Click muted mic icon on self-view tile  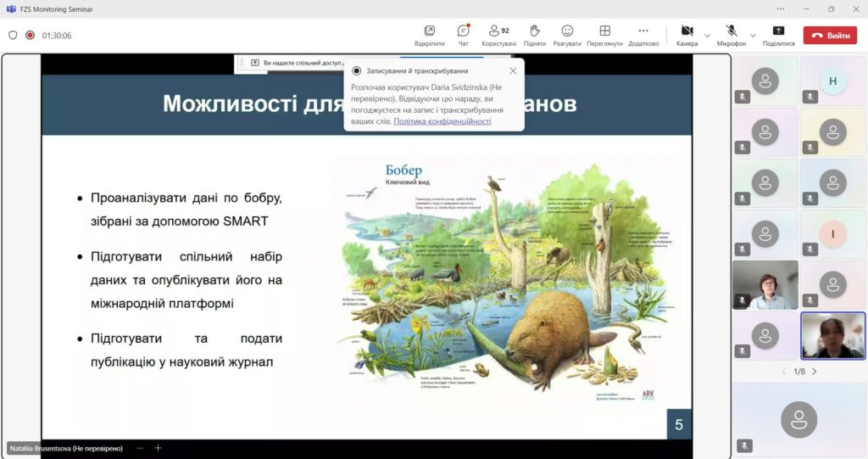tap(744, 445)
